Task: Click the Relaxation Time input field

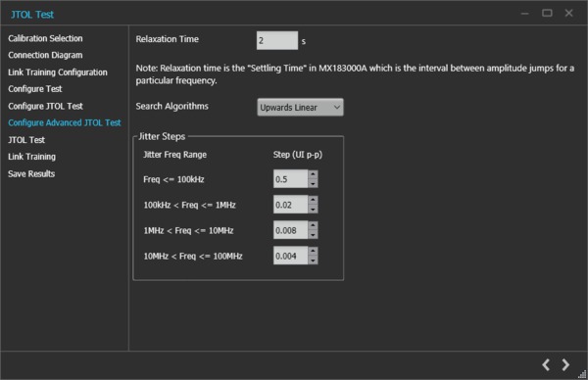Action: click(x=277, y=40)
